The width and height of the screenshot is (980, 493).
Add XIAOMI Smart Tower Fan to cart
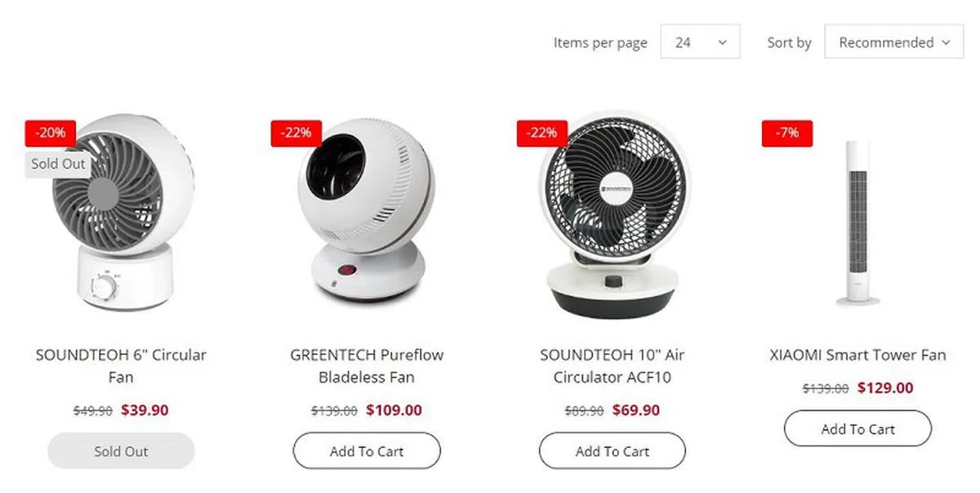click(x=858, y=429)
